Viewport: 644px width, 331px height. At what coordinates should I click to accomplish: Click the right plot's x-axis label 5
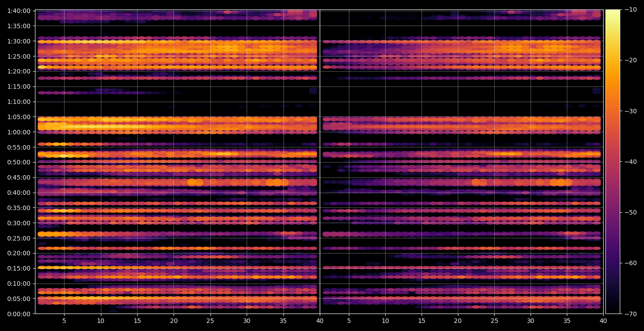coord(348,321)
